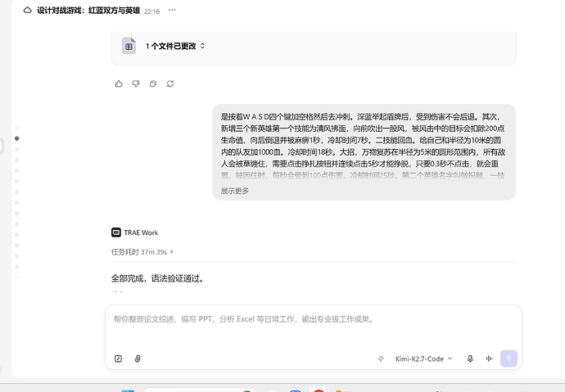Open the Kimi-K2.7-Code model dropdown

pyautogui.click(x=424, y=359)
